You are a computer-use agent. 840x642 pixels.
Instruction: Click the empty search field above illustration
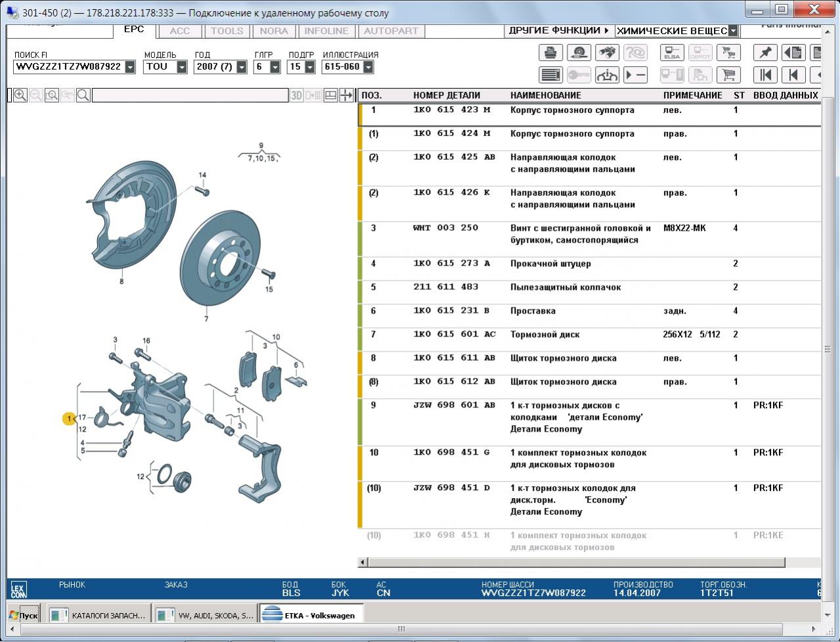point(190,95)
